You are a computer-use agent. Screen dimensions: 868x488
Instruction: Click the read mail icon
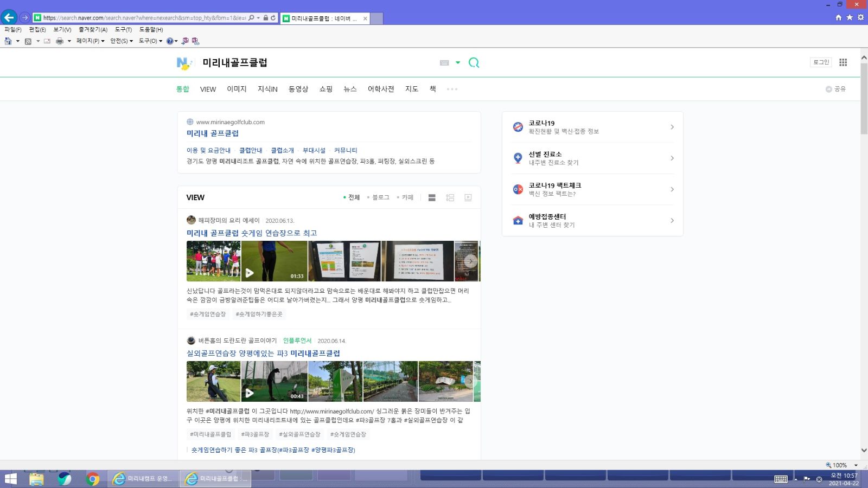pos(47,41)
